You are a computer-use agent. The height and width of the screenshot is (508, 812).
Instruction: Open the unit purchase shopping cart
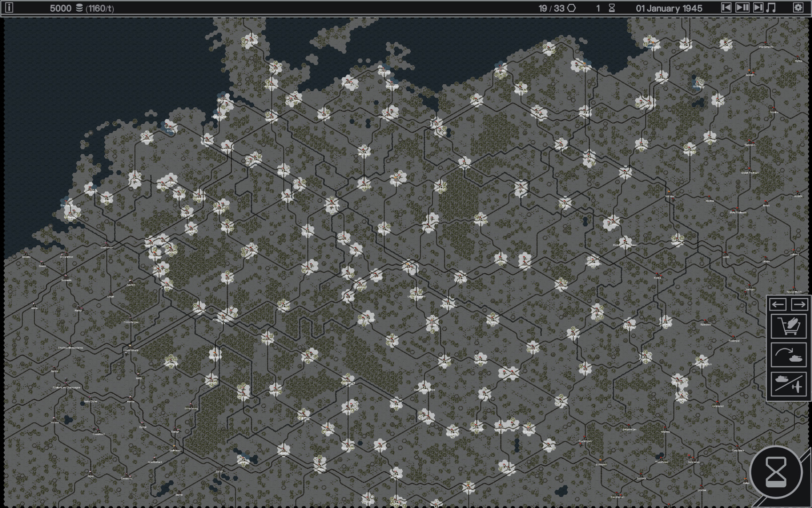[x=789, y=326]
